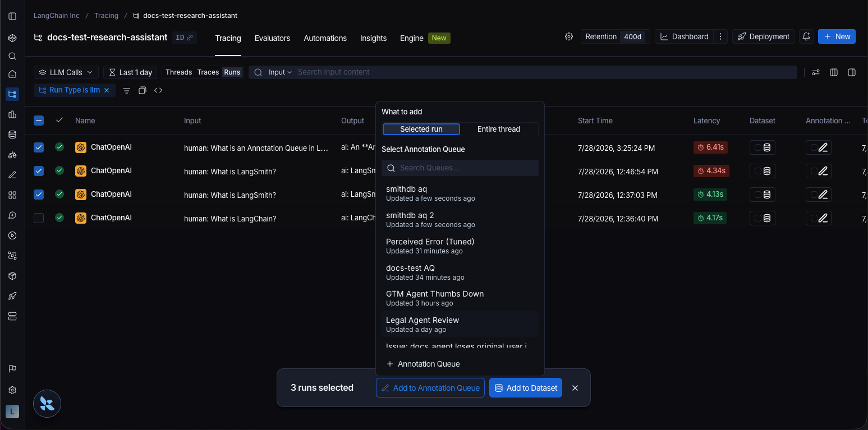This screenshot has height=430, width=868.
Task: Open search from the sidebar magnifier icon
Action: point(12,56)
